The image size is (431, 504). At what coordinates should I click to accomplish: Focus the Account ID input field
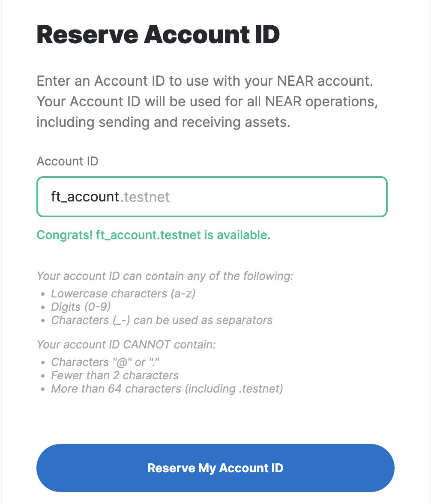212,197
